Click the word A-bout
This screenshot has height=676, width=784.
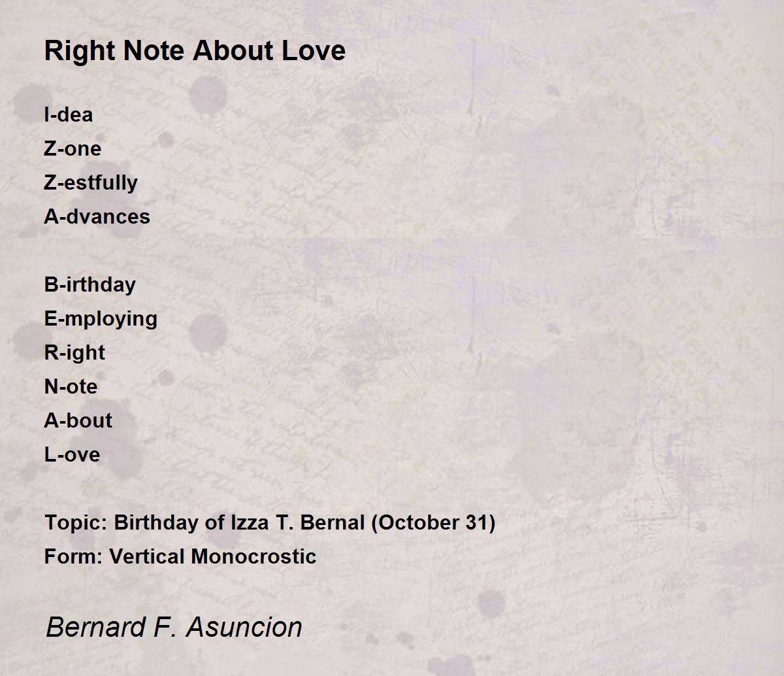coord(78,421)
